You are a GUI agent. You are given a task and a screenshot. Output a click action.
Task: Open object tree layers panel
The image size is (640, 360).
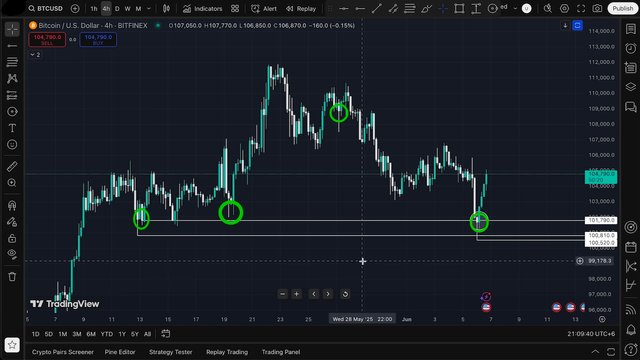(x=631, y=87)
